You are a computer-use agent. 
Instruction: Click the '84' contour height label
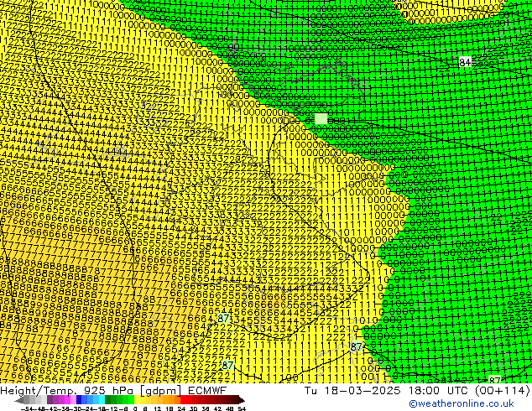coord(465,62)
